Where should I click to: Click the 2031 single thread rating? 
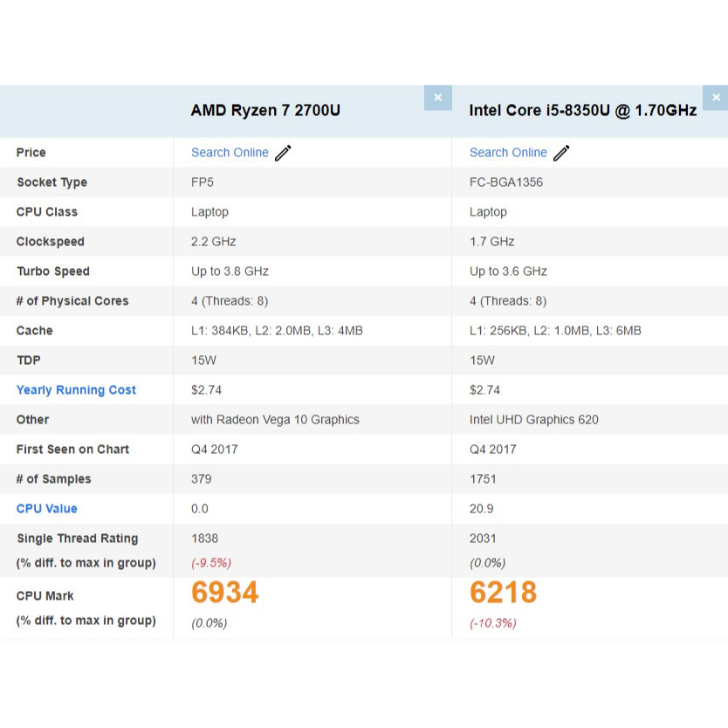[483, 539]
